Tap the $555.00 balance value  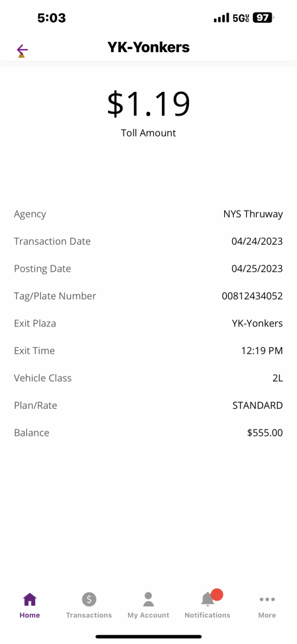[265, 433]
